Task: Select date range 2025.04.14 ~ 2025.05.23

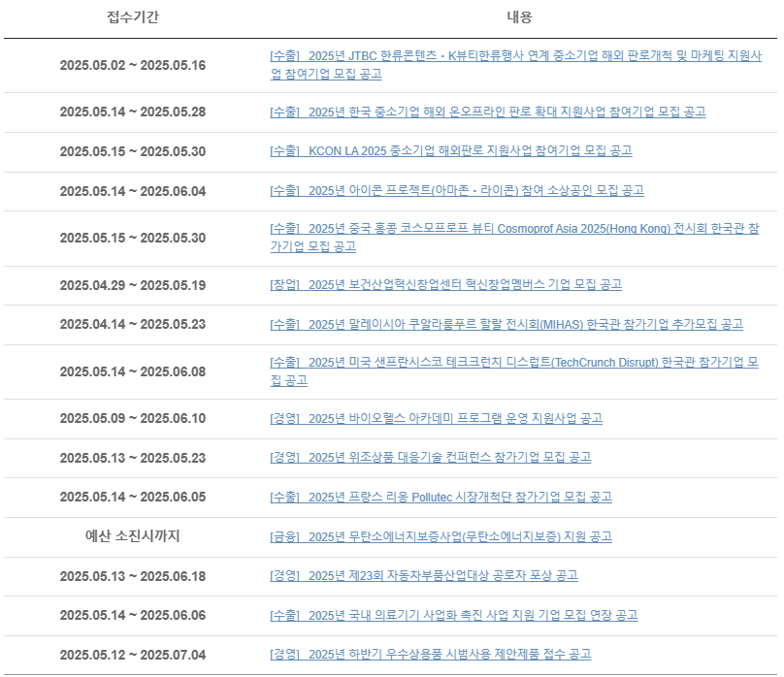Action: coord(133,324)
